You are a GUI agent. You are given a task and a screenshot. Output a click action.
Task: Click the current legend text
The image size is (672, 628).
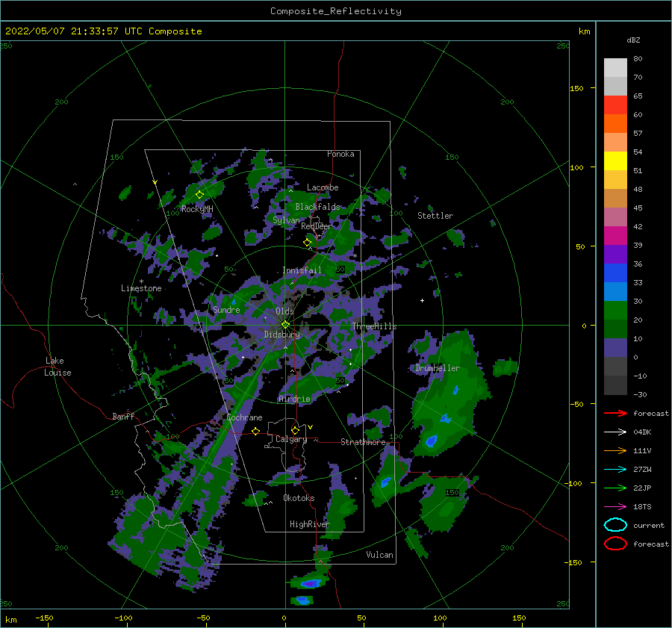point(649,525)
